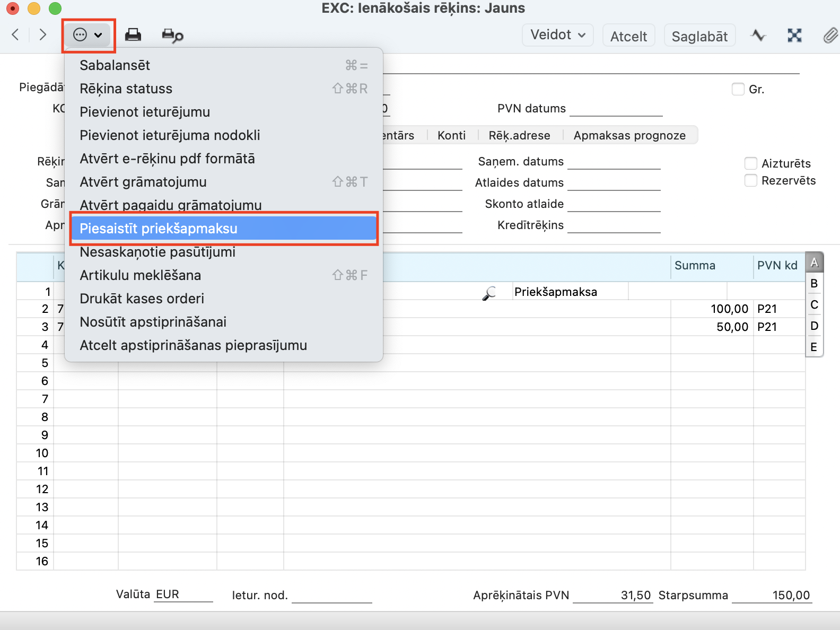
Task: Click the paperclip attachments icon
Action: pyautogui.click(x=830, y=36)
